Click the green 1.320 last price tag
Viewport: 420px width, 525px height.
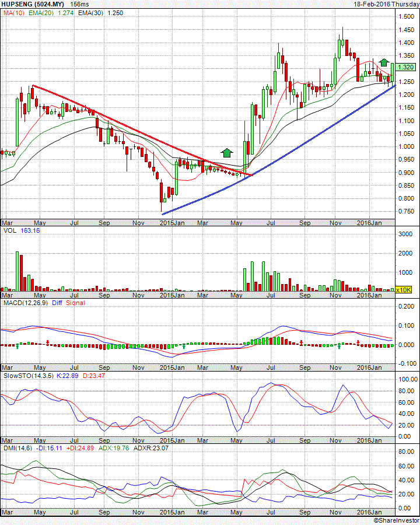click(x=406, y=67)
